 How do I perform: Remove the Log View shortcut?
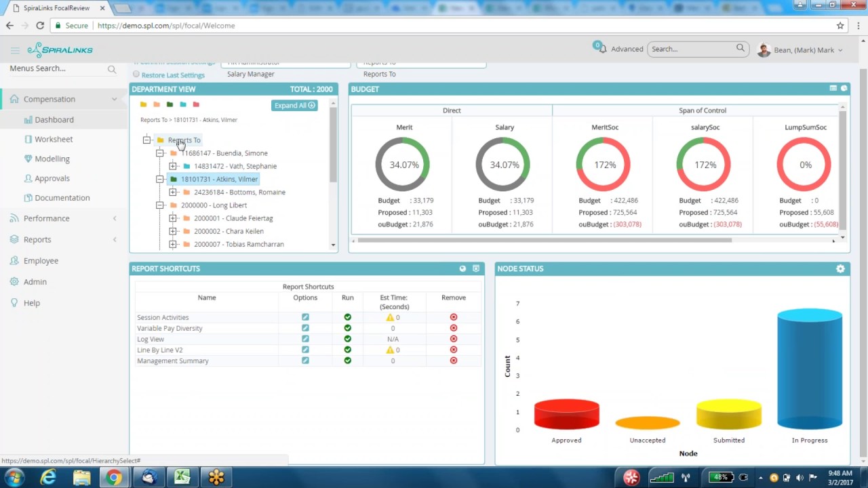[454, 339]
